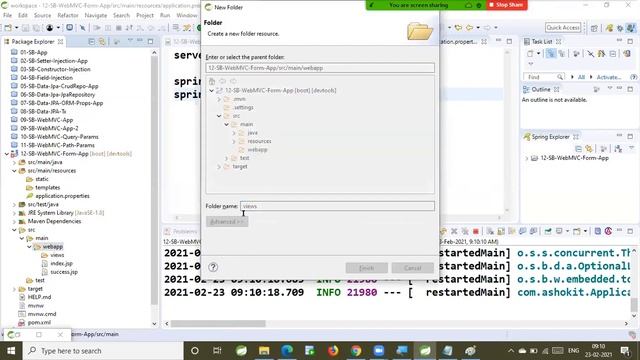Screen dimensions: 640x360
Task: Open the Navigate menu
Action: [x=96, y=15]
